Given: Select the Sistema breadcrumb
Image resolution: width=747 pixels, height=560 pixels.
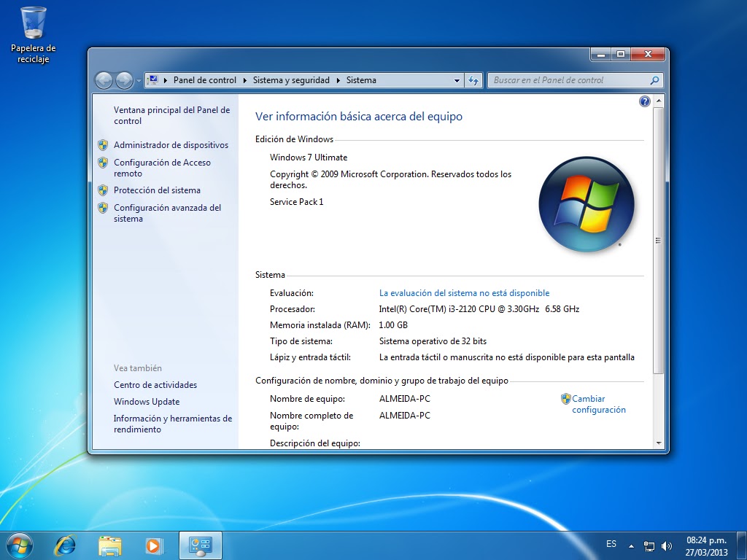Looking at the screenshot, I should coord(361,80).
